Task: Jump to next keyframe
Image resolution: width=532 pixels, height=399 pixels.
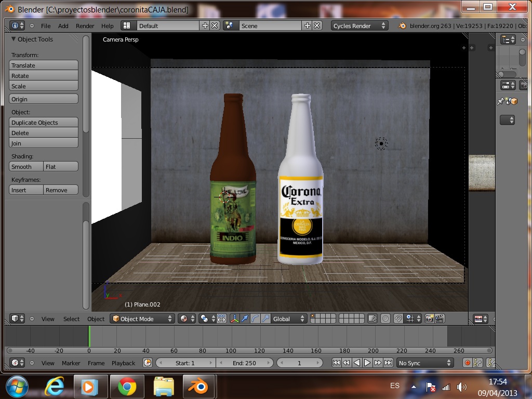Action: 378,363
